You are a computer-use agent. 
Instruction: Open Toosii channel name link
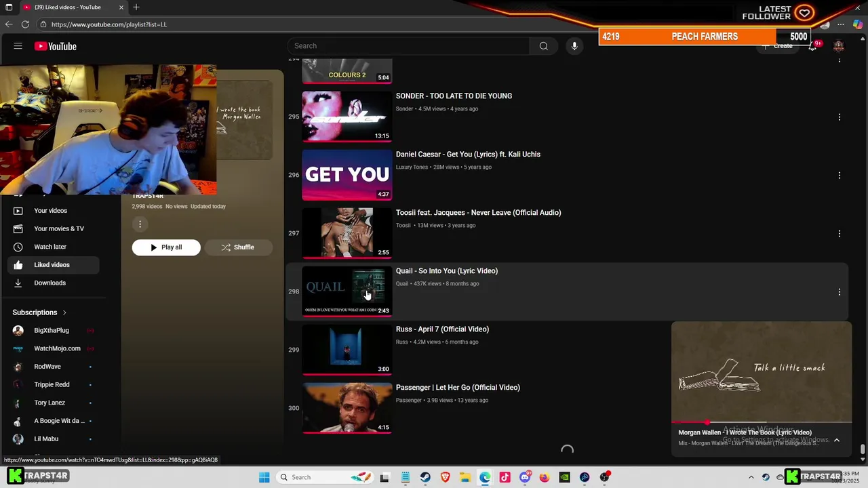[x=403, y=225]
